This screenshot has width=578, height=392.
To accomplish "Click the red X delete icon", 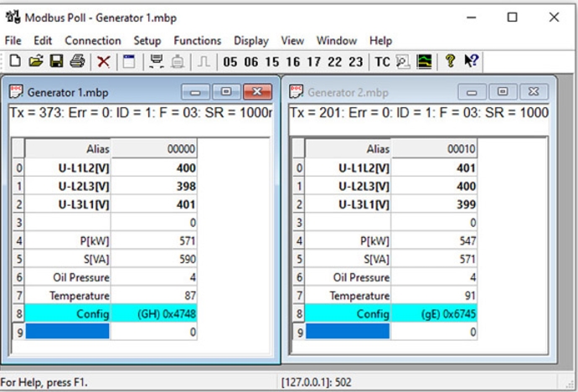I will [104, 61].
